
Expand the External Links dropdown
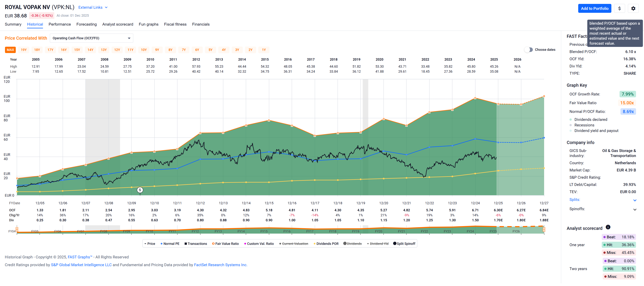point(93,7)
